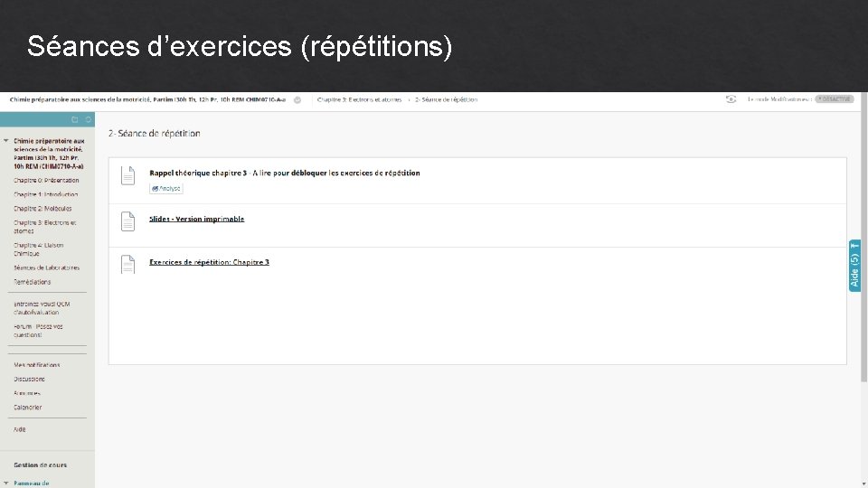
Task: Collapse the Chimie préparatoire course menu arrow
Action: tap(6, 141)
